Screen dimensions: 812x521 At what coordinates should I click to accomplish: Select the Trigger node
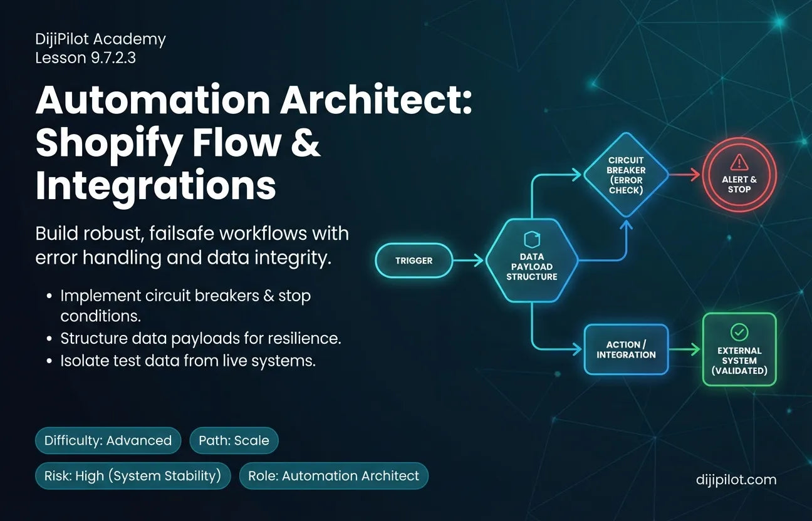click(414, 260)
